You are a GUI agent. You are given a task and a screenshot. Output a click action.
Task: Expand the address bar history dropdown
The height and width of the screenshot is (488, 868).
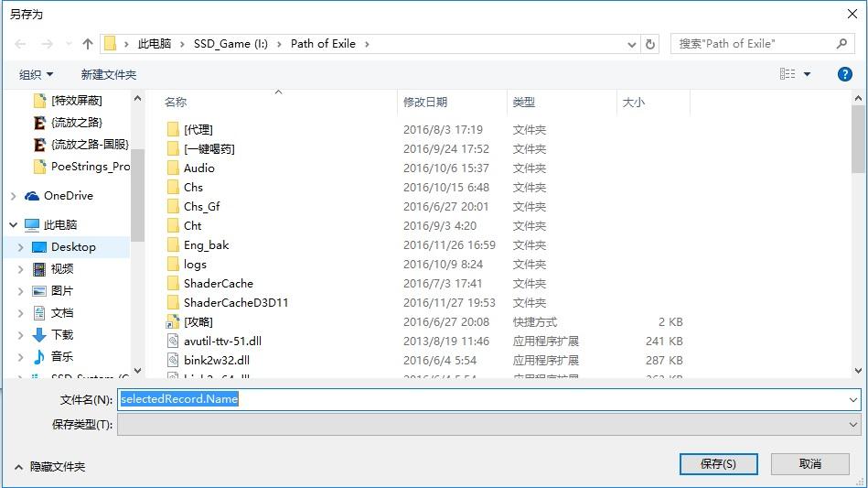(x=632, y=44)
